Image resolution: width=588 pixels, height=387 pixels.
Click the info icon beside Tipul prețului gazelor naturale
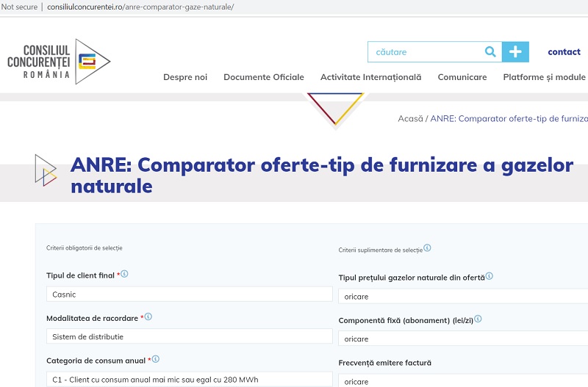pos(489,276)
